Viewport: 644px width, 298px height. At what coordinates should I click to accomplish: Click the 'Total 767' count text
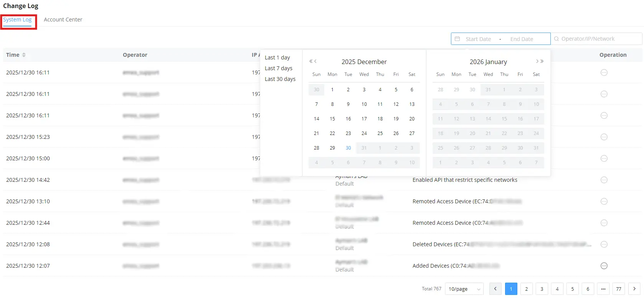pyautogui.click(x=431, y=289)
